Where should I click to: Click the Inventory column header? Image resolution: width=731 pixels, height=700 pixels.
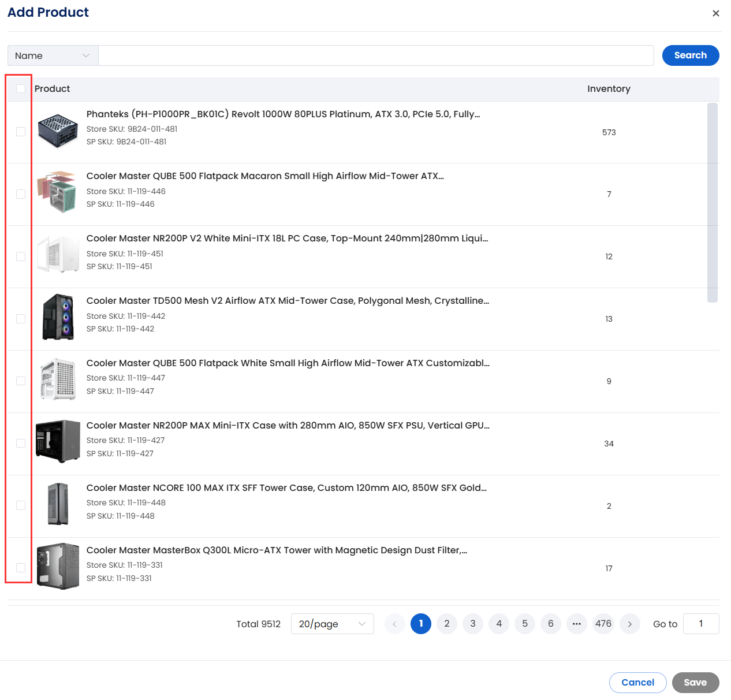pos(609,88)
